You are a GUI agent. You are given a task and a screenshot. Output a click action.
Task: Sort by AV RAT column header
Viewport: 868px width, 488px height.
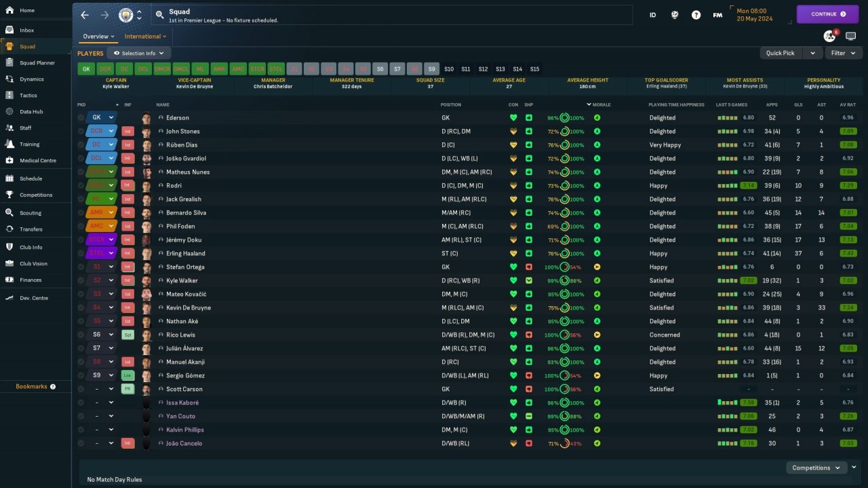(x=848, y=105)
